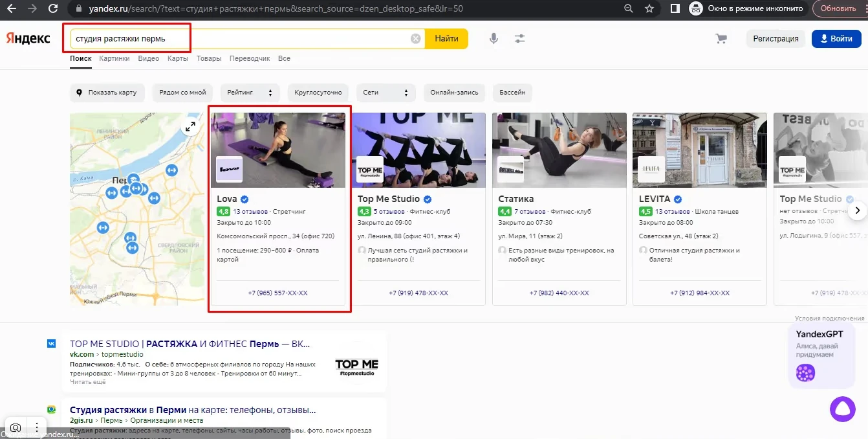Clear the search query with X icon

pyautogui.click(x=416, y=38)
